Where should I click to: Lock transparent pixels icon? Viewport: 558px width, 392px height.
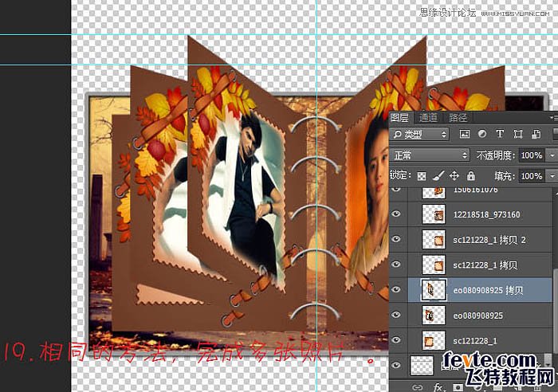[x=422, y=176]
